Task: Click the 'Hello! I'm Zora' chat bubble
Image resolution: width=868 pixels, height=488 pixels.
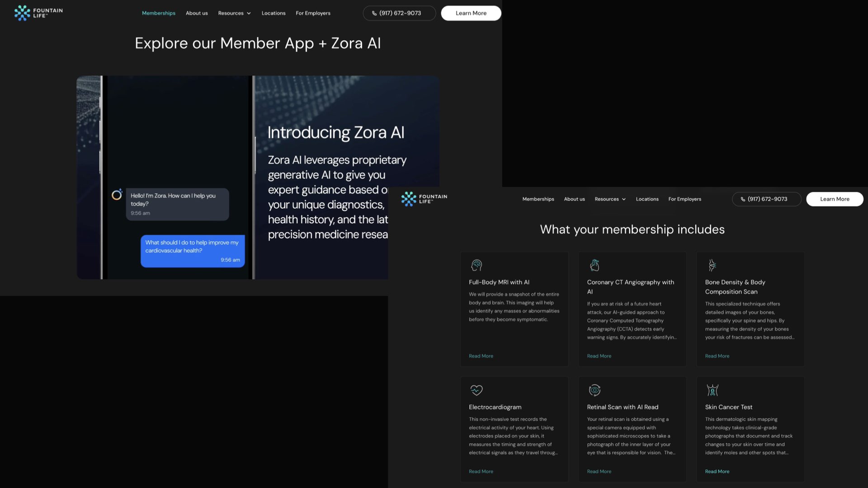Action: (177, 204)
